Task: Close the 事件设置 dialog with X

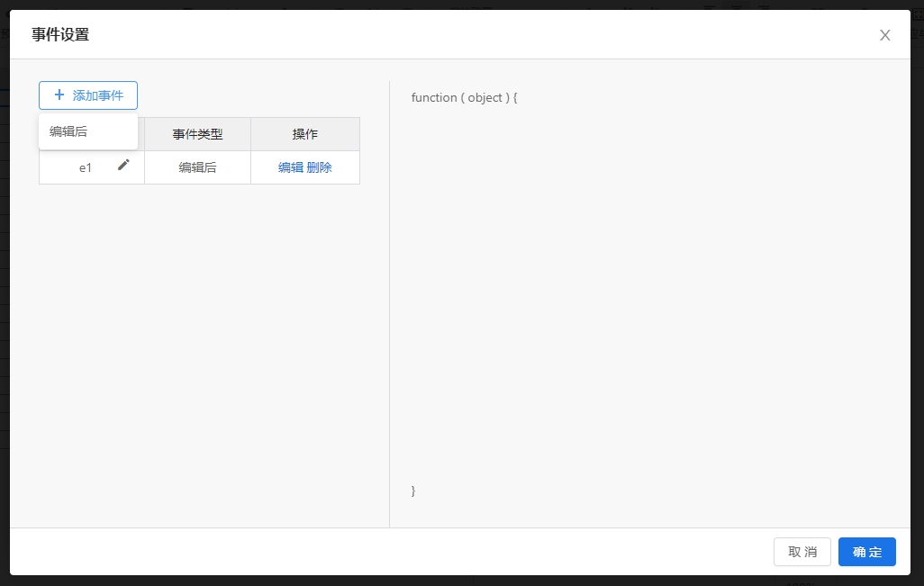Action: (884, 35)
